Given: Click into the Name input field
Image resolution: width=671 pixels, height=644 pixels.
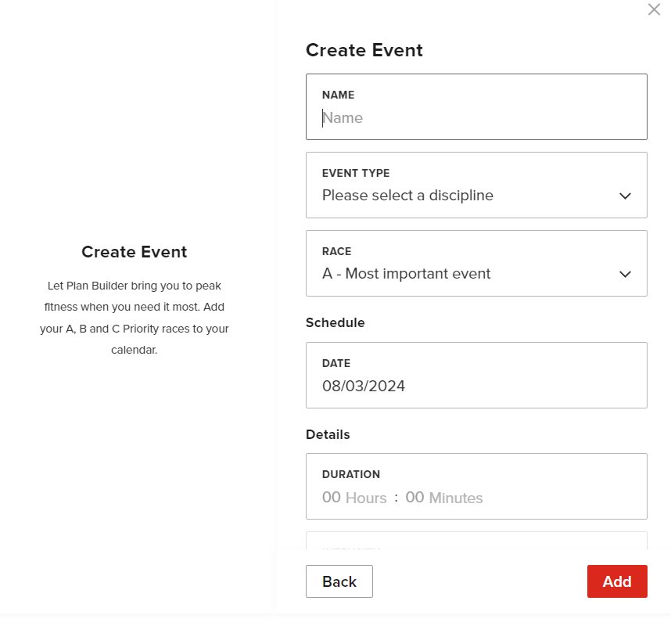Looking at the screenshot, I should point(475,118).
